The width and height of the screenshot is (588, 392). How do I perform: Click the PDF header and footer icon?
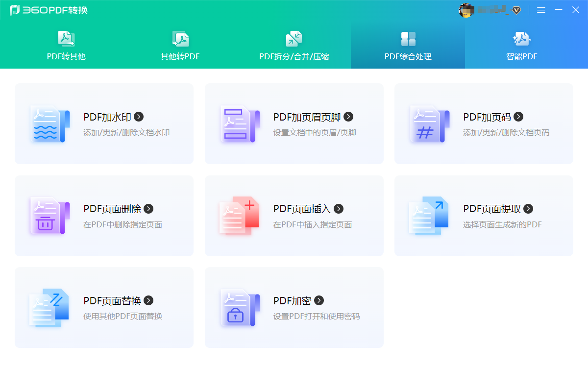click(x=240, y=124)
